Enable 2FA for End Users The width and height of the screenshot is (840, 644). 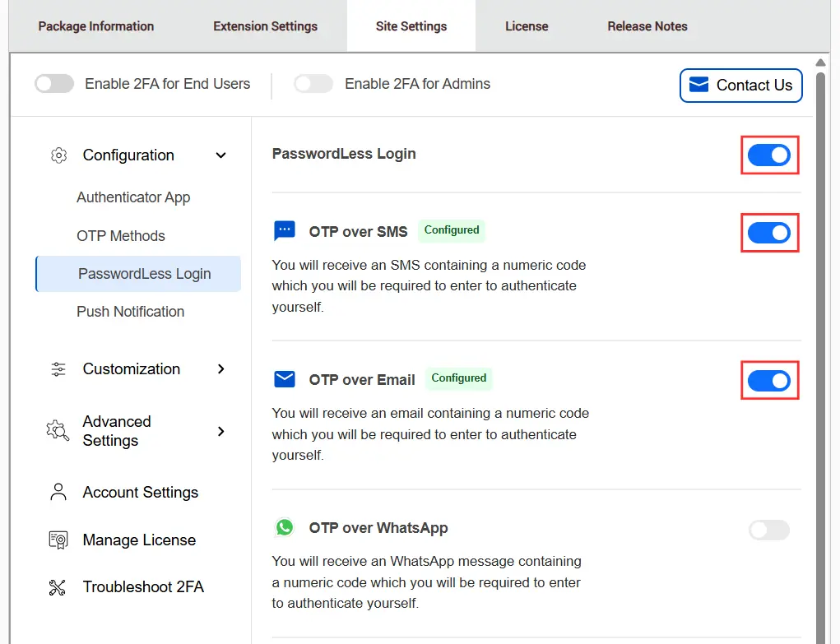coord(53,84)
